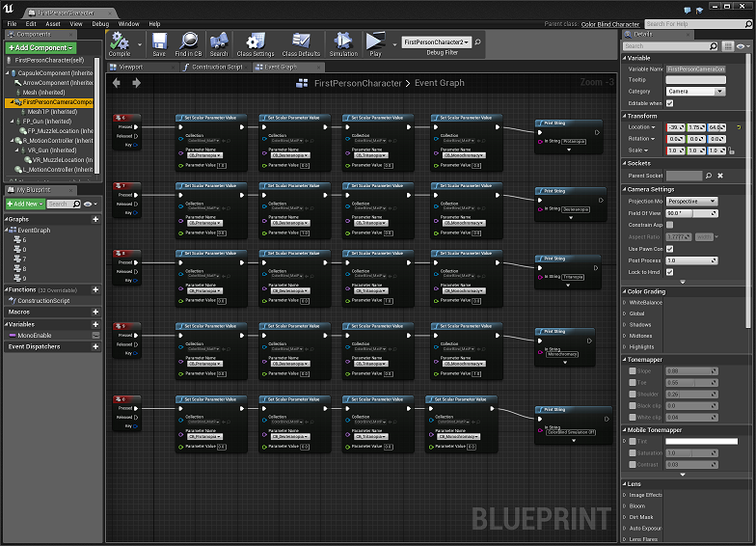This screenshot has width=756, height=546.
Task: Toggle the Use Pawn Control Rotation checkbox
Action: pyautogui.click(x=669, y=249)
